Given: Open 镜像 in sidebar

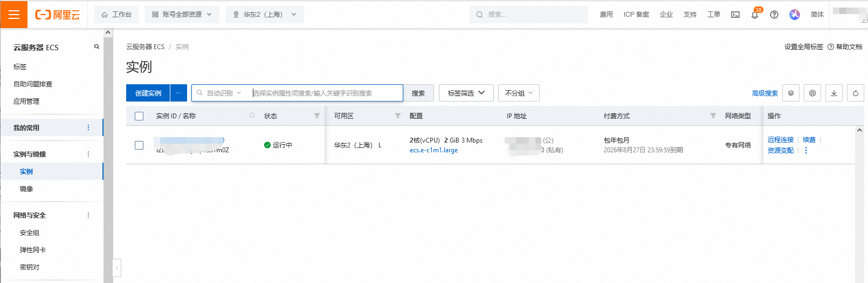Looking at the screenshot, I should (26, 188).
